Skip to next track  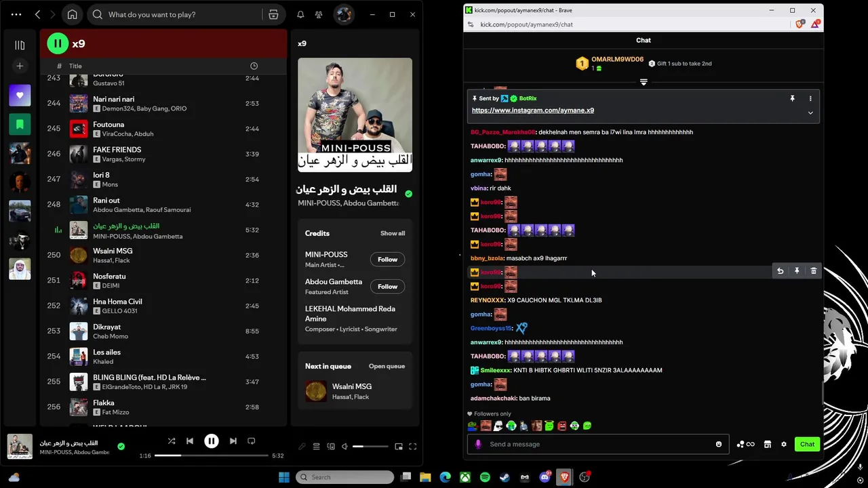tap(233, 441)
